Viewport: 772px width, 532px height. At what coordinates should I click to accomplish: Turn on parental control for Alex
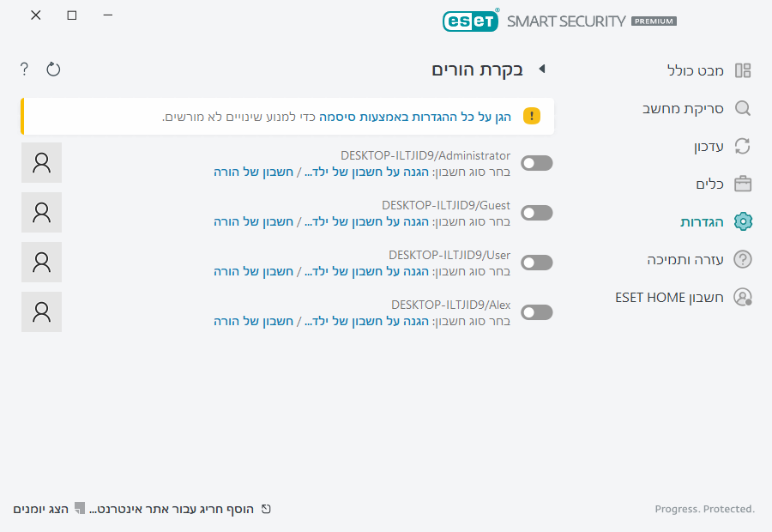point(537,312)
